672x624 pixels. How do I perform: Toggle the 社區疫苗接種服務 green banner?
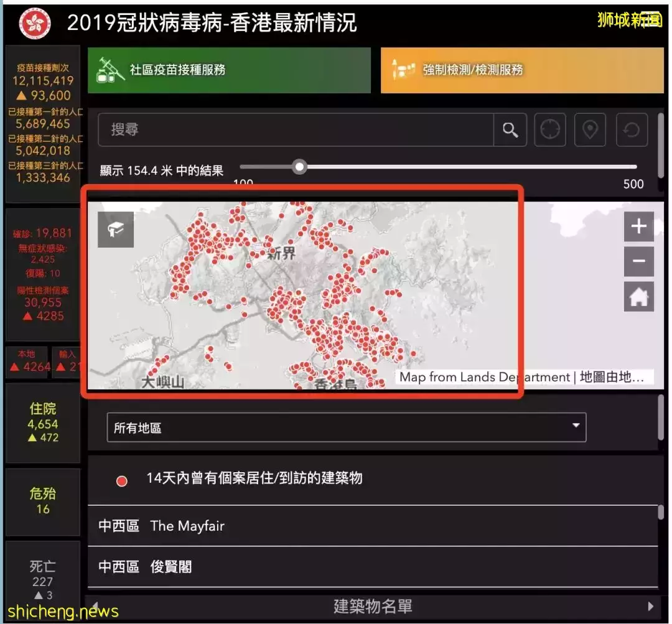[229, 70]
